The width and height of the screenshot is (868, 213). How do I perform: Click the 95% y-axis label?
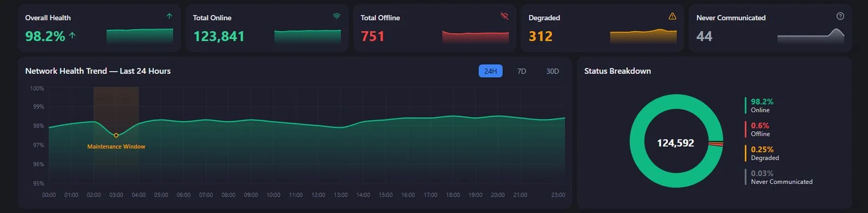click(39, 184)
